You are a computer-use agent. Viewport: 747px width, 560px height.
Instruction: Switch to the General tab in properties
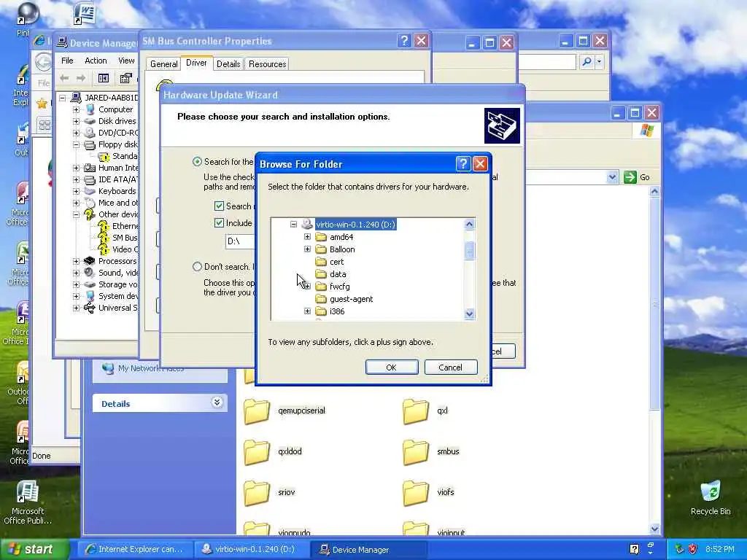[164, 64]
